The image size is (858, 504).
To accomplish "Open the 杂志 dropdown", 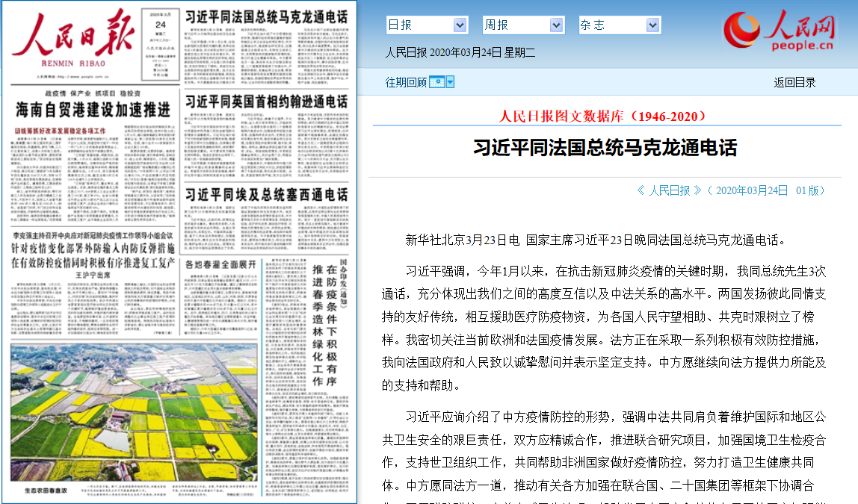I will (620, 25).
